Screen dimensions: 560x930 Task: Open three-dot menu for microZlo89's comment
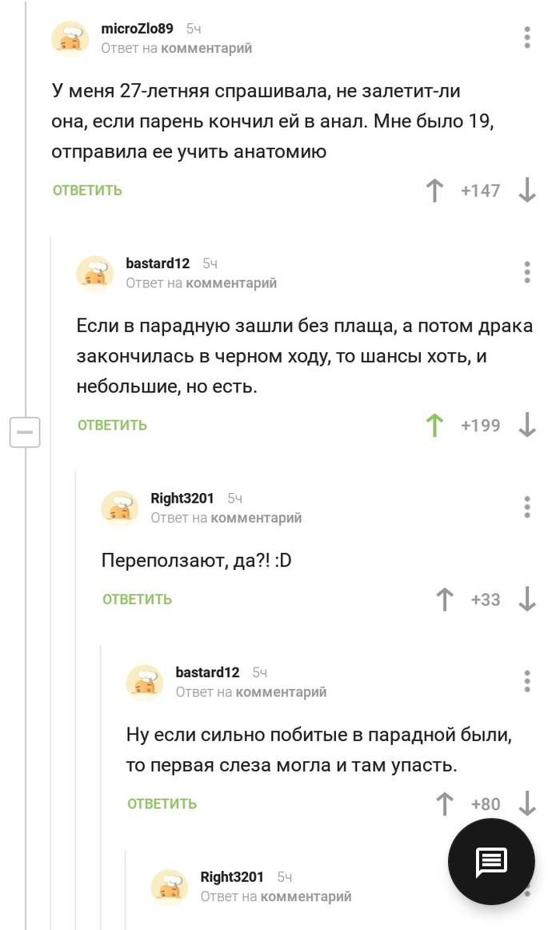(527, 38)
